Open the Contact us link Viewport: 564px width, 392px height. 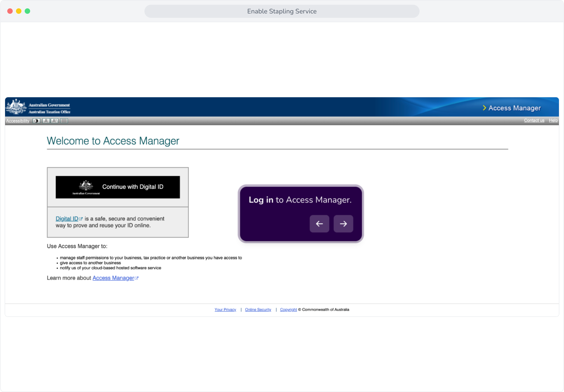click(x=534, y=121)
